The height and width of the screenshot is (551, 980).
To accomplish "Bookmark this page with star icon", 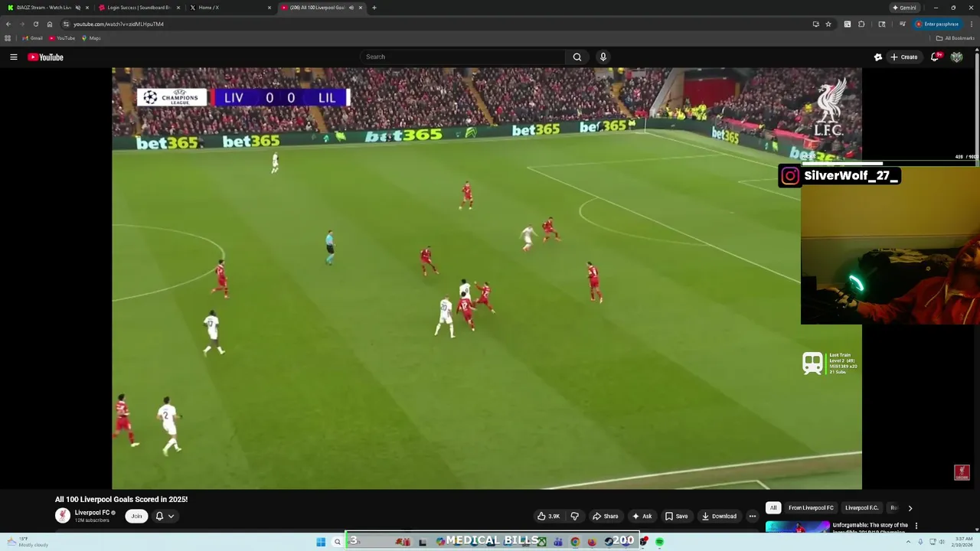I will [x=828, y=24].
